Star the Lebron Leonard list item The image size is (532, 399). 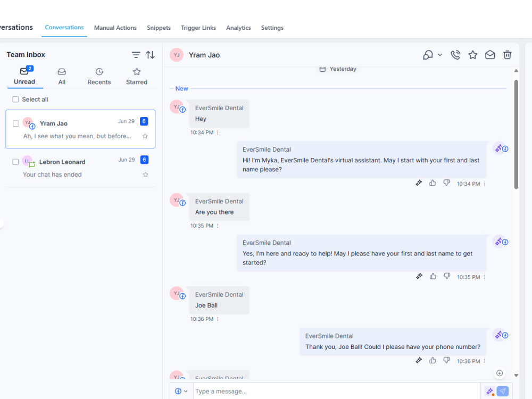click(146, 174)
